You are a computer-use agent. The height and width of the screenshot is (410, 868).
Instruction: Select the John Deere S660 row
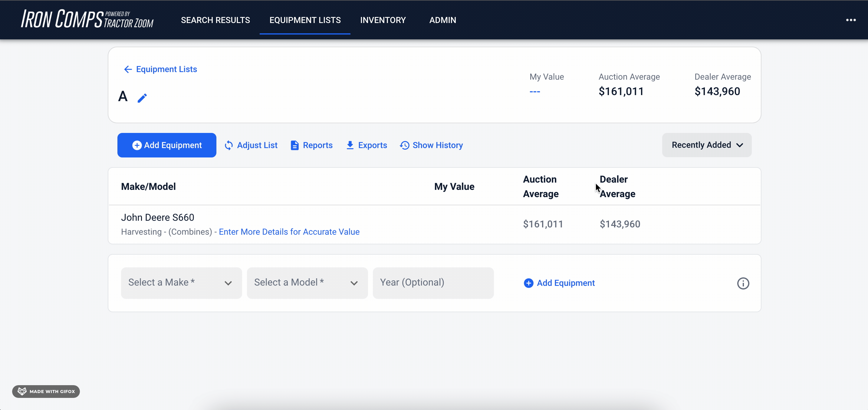tap(157, 217)
